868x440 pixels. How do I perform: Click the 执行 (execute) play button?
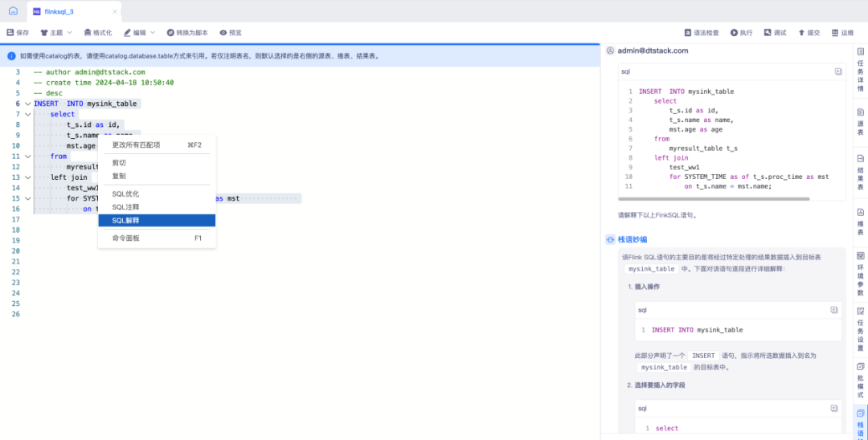click(x=741, y=33)
